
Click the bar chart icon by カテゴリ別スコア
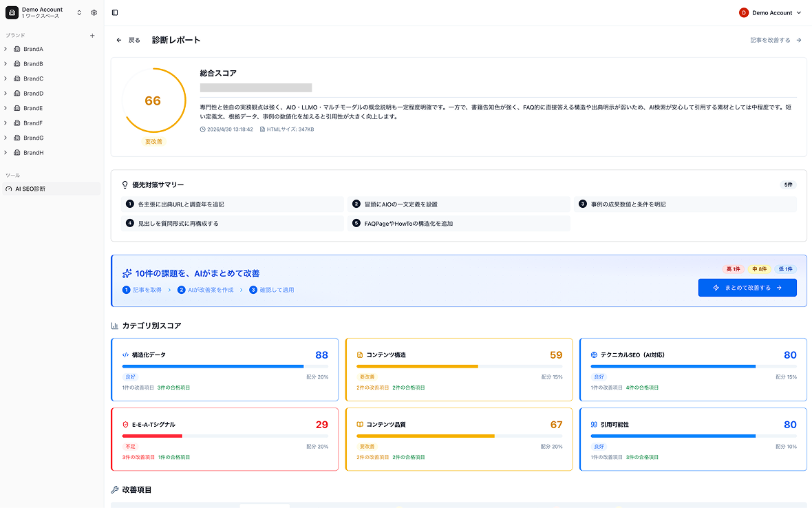(x=115, y=326)
